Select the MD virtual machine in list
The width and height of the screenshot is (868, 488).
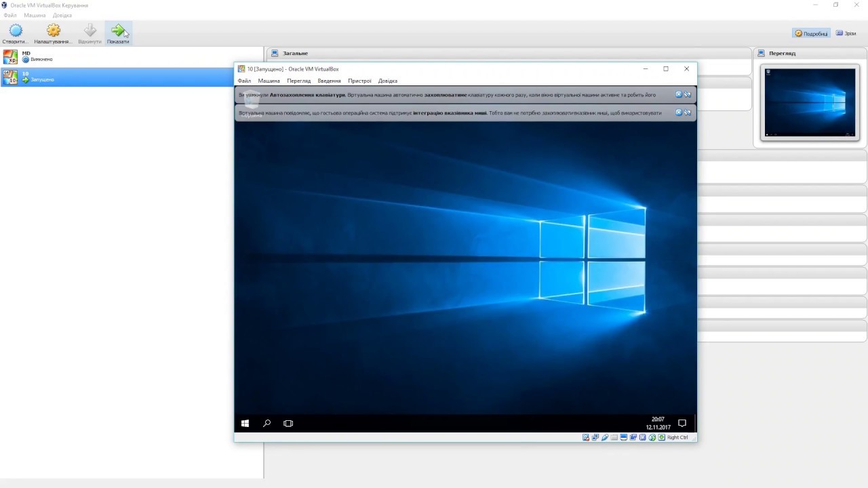tap(132, 56)
